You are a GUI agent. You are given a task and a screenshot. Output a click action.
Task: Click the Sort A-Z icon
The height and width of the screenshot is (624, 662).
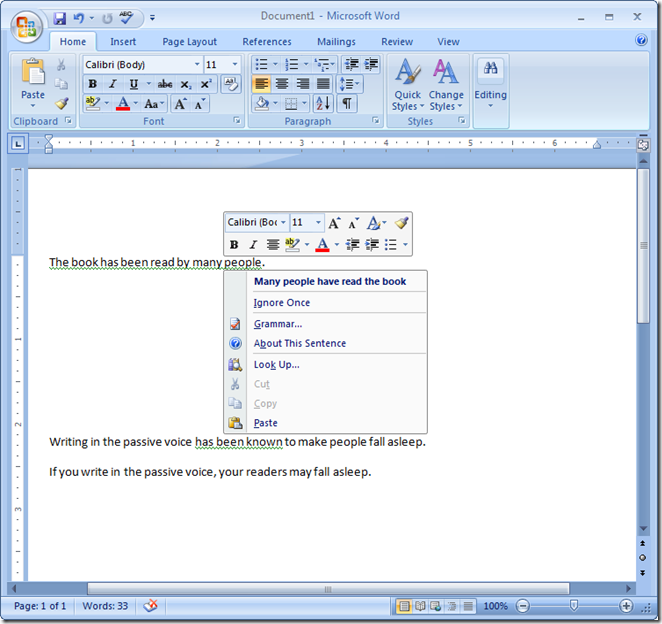click(x=323, y=103)
